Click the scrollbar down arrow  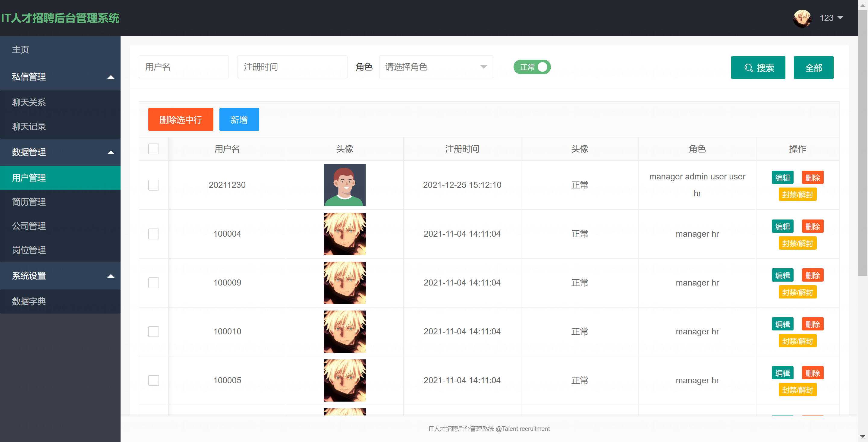tap(863, 437)
